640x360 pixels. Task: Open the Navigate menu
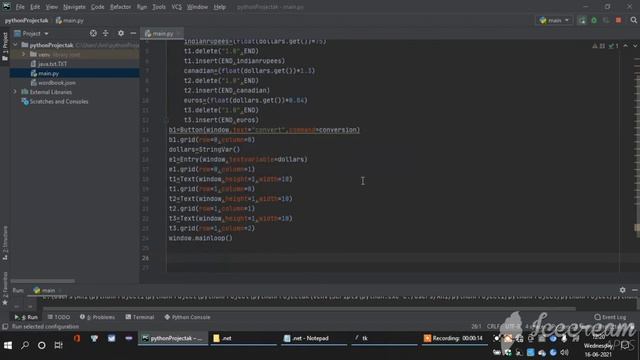point(74,7)
